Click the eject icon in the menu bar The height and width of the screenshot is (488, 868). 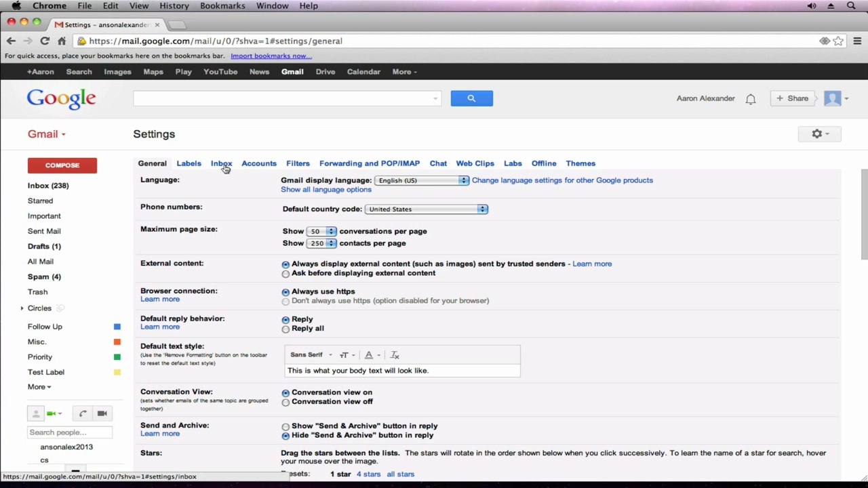coord(831,5)
